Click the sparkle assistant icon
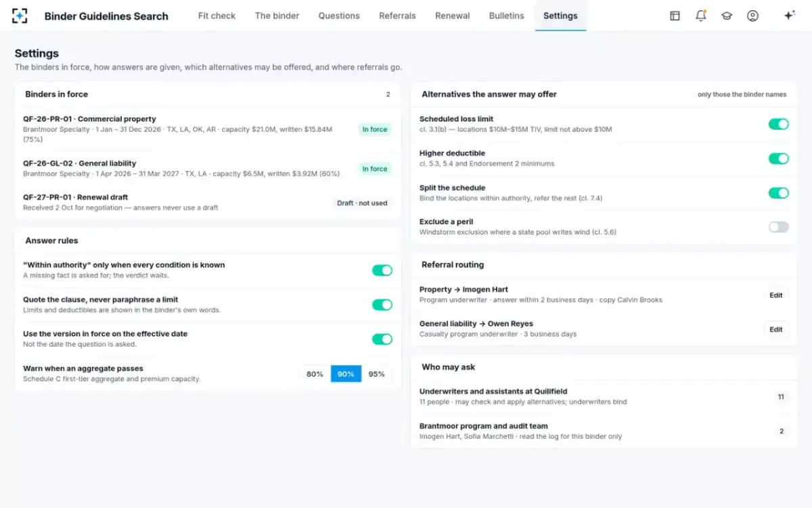 tap(789, 16)
